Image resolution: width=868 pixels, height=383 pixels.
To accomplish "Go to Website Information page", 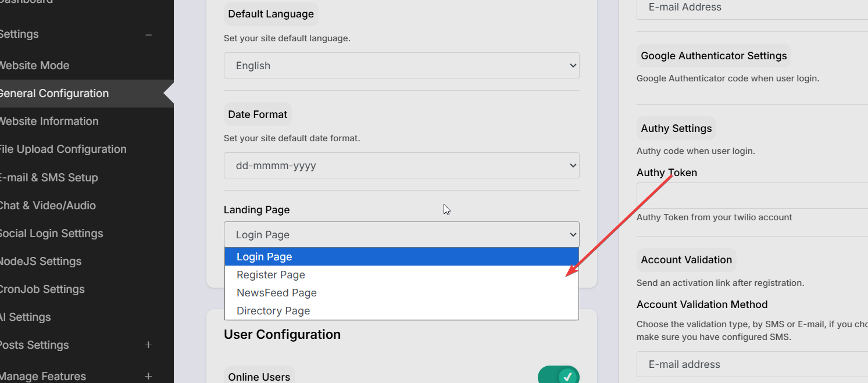I will (49, 121).
